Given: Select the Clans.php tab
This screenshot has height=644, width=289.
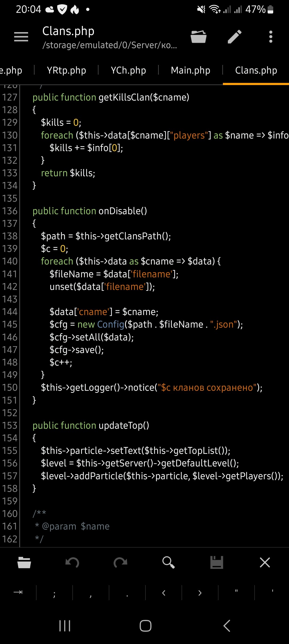Looking at the screenshot, I should [x=256, y=70].
